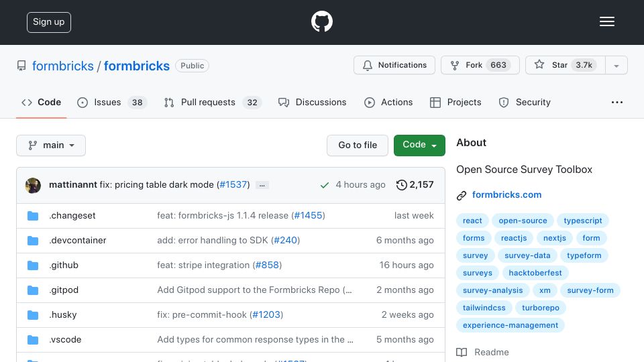Viewport: 644px width, 362px height.
Task: Click the Sign up button
Action: pos(49,22)
